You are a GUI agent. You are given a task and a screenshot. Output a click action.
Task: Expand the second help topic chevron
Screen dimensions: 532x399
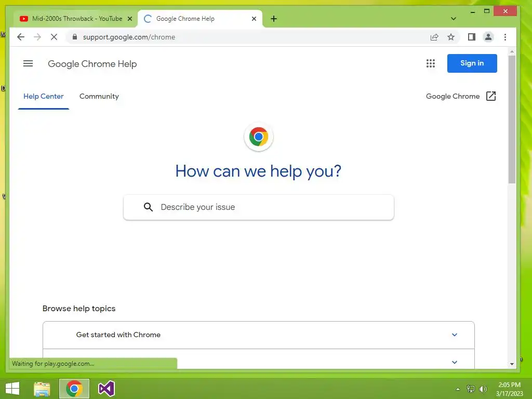pyautogui.click(x=455, y=362)
